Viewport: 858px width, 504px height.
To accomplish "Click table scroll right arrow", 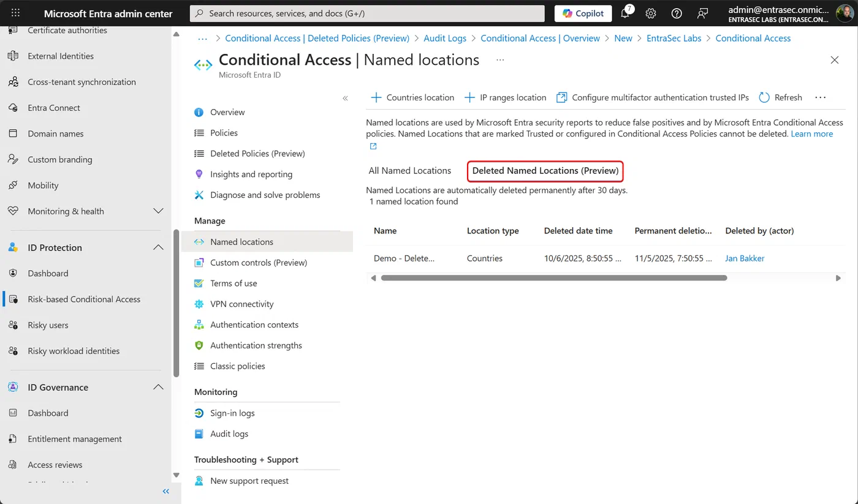I will click(838, 278).
